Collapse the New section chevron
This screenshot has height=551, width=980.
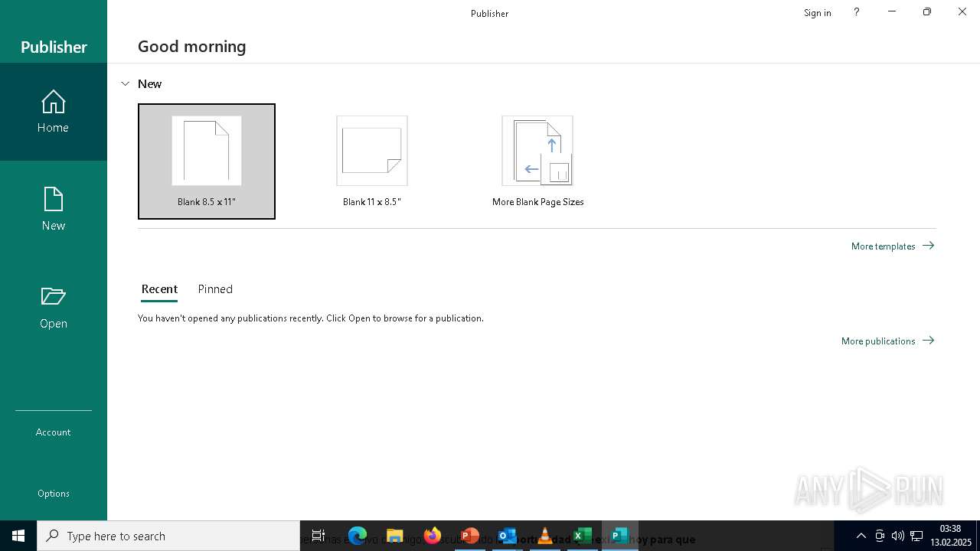pos(126,83)
